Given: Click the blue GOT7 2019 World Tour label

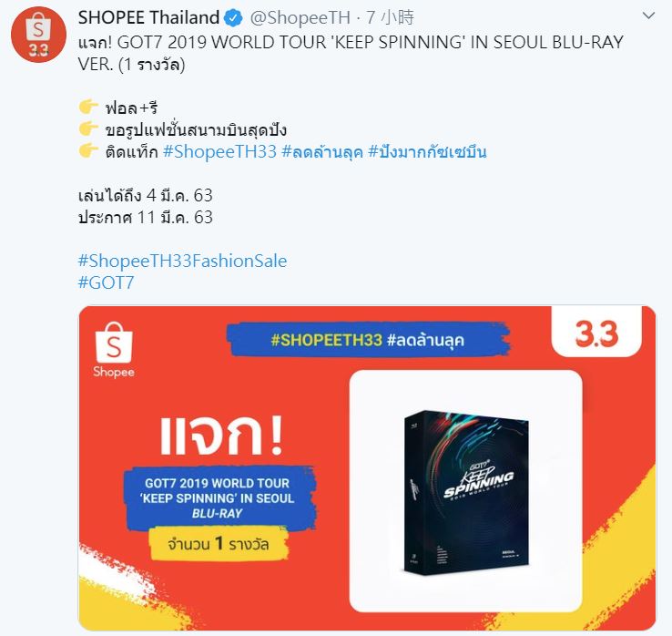Looking at the screenshot, I should [x=219, y=498].
